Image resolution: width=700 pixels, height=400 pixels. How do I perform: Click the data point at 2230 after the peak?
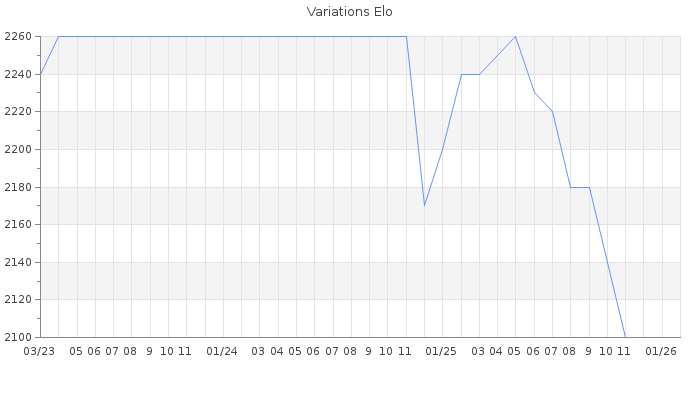click(534, 93)
